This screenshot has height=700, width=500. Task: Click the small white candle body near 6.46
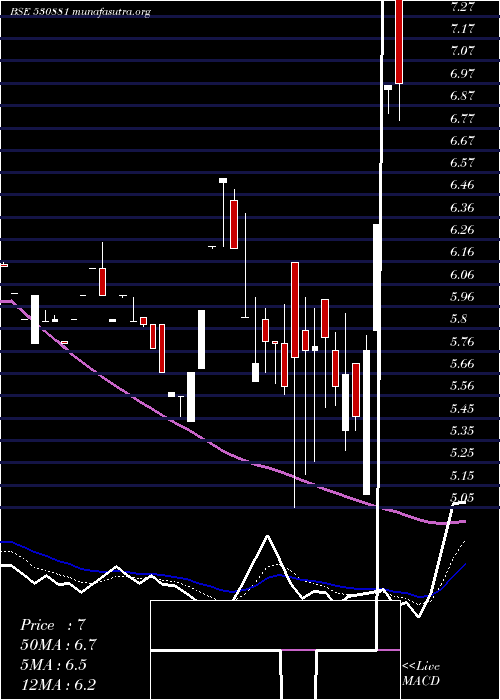pos(223,180)
